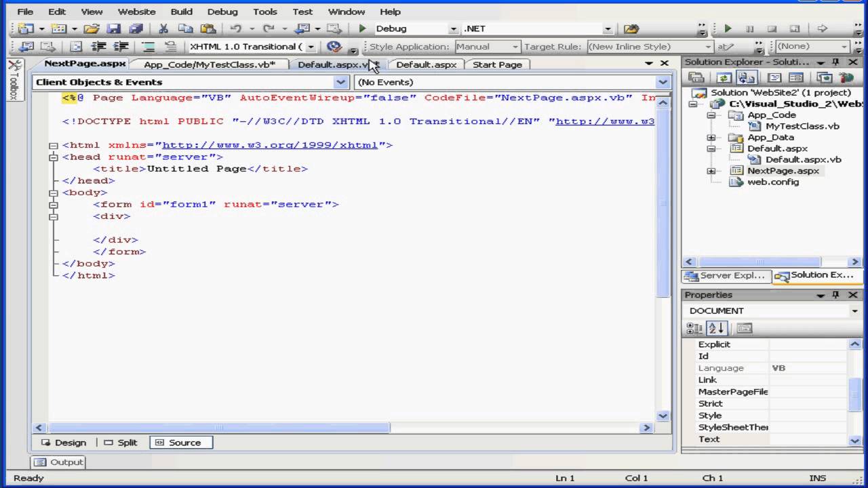Screen dimensions: 868x488
Task: Open the Debug configuration dropdown
Action: click(x=454, y=28)
